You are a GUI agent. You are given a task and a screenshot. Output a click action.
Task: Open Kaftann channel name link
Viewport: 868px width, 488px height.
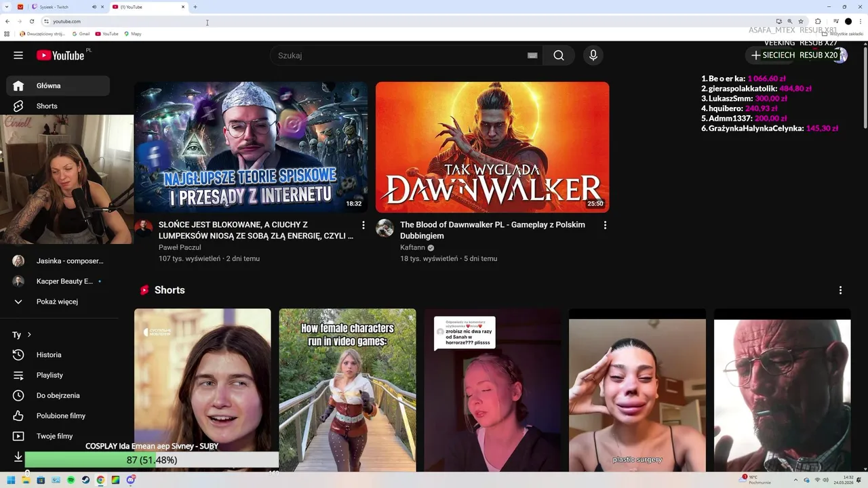pyautogui.click(x=412, y=247)
